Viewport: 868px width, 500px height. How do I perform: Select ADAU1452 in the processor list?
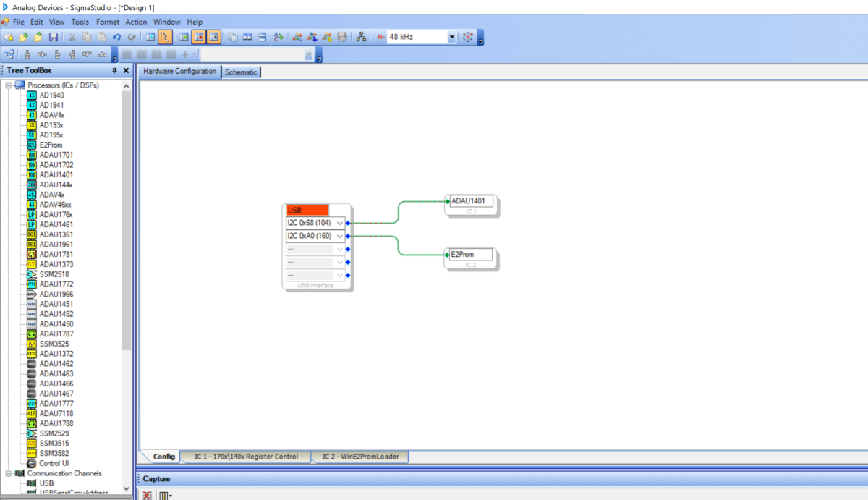coord(56,314)
